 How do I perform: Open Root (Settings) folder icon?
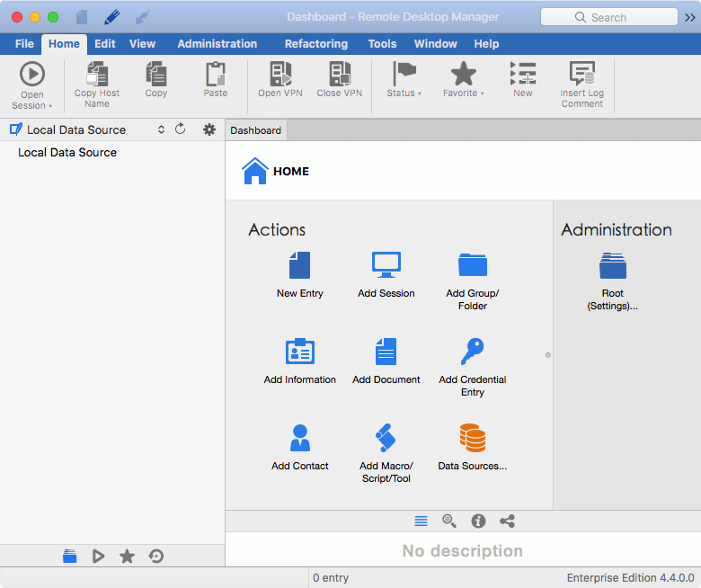point(613,265)
